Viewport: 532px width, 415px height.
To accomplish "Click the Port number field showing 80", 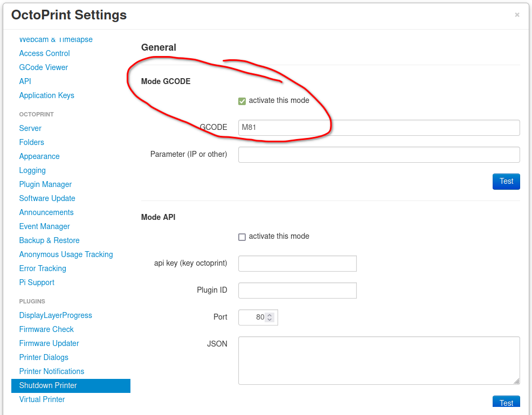I will [258, 317].
